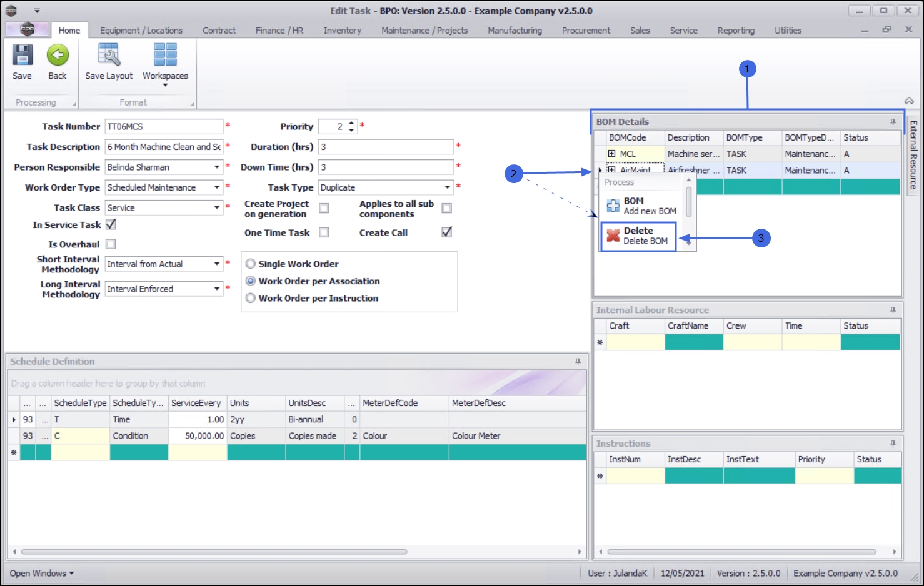This screenshot has width=924, height=586.
Task: Decrease the Priority value
Action: (351, 130)
